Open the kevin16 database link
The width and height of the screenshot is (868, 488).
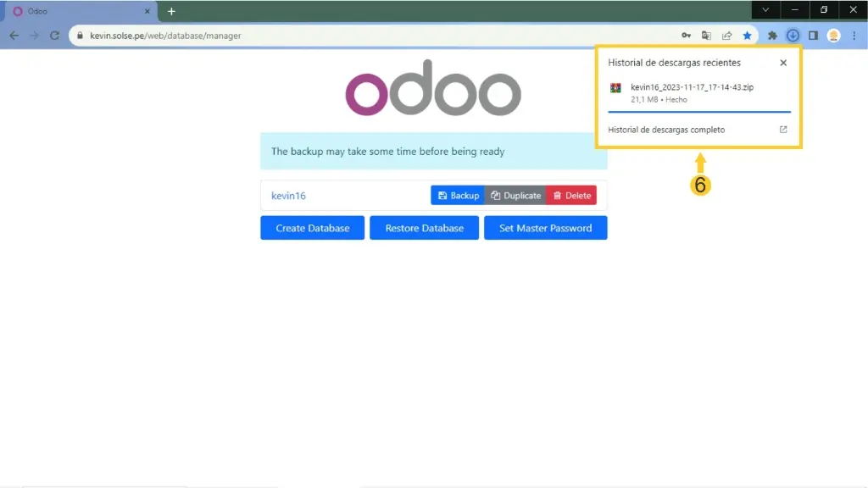(x=288, y=196)
